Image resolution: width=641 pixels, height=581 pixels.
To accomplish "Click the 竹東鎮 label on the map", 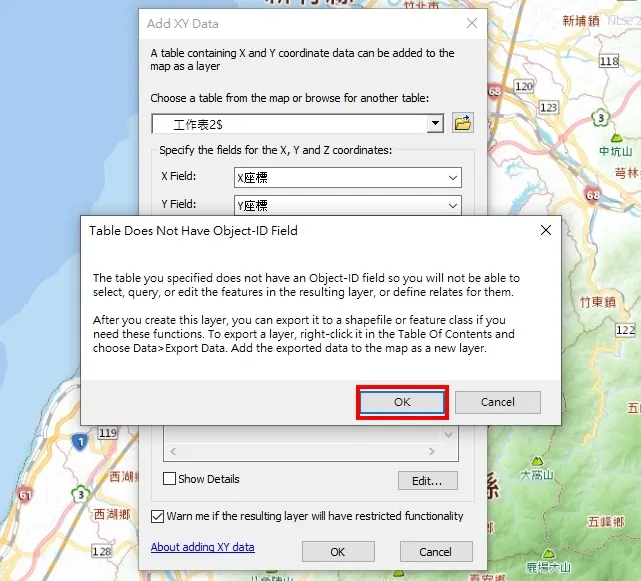I will click(598, 302).
